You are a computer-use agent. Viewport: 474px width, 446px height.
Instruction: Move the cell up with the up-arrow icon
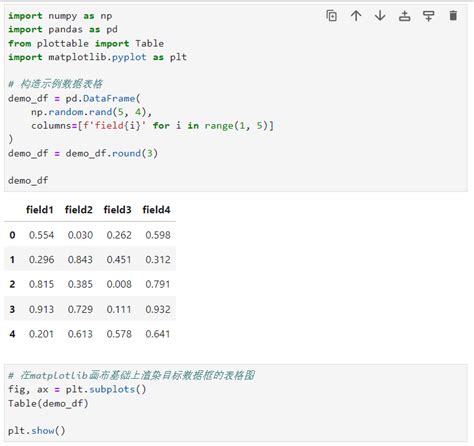click(356, 16)
